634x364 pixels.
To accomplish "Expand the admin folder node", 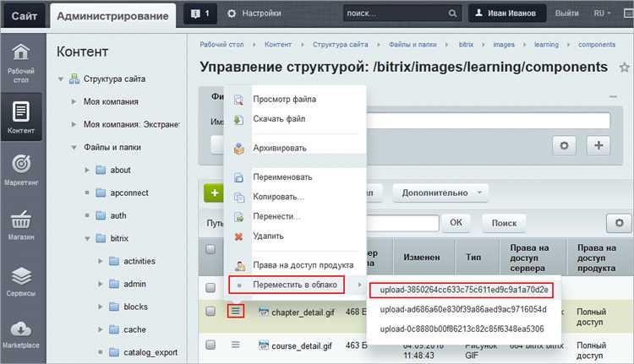I will point(101,284).
